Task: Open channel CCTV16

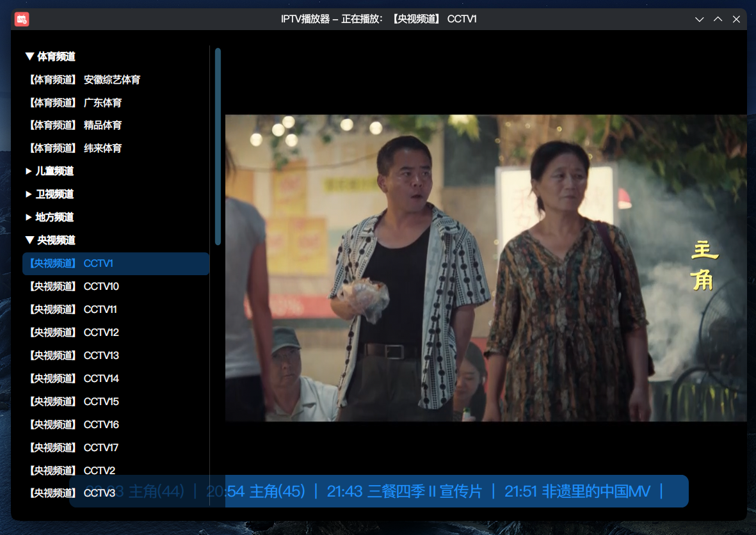Action: click(x=116, y=425)
